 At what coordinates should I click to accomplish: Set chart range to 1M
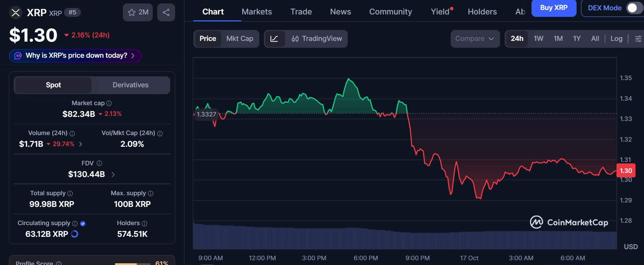tap(558, 39)
